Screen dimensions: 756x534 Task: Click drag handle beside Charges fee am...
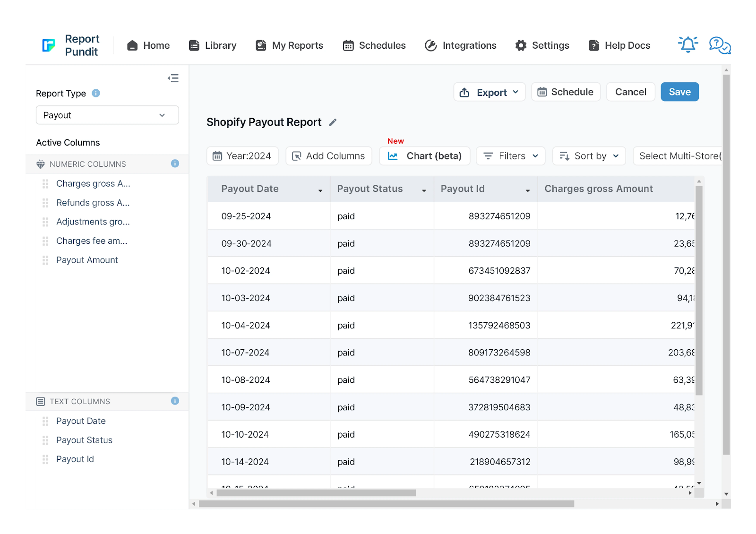pos(45,241)
